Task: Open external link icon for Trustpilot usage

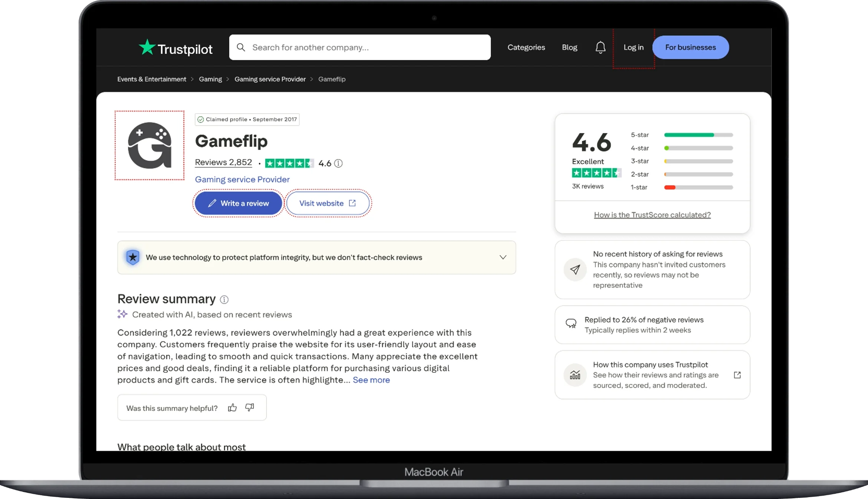Action: 737,375
